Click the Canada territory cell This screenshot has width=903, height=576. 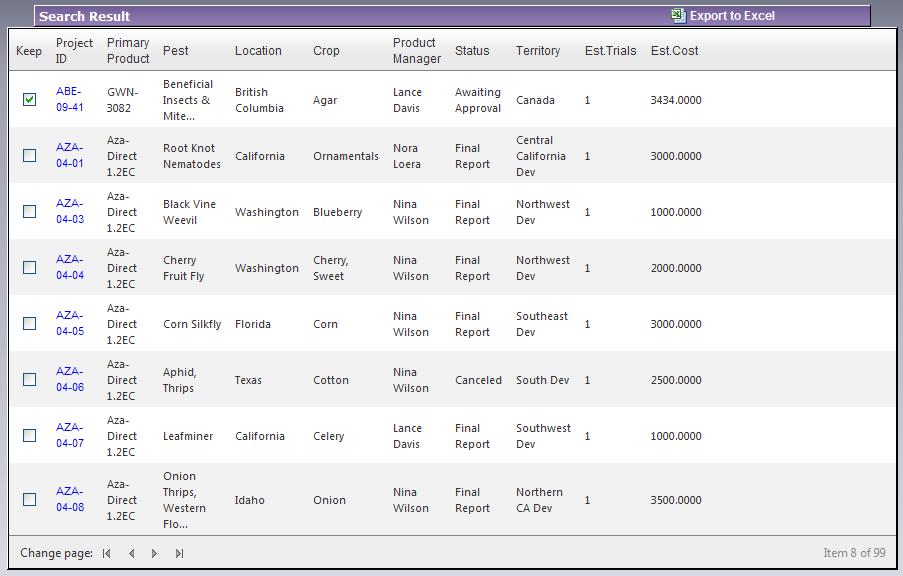pyautogui.click(x=535, y=100)
